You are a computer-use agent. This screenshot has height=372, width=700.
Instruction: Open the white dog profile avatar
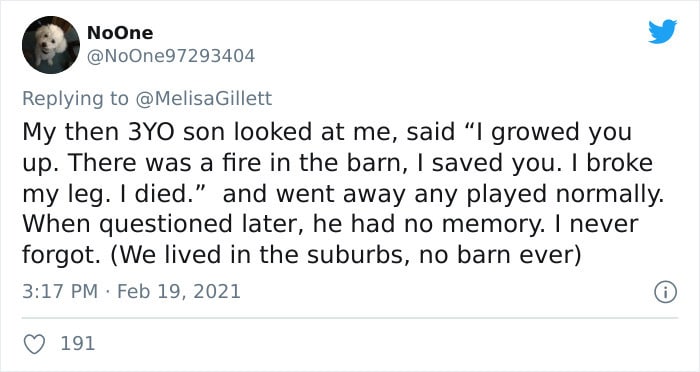pyautogui.click(x=51, y=45)
